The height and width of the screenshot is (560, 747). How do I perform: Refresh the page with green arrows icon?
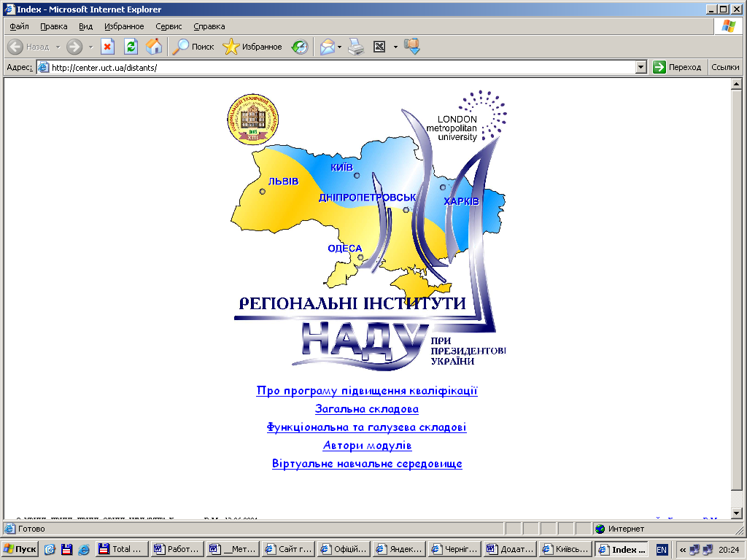point(131,47)
